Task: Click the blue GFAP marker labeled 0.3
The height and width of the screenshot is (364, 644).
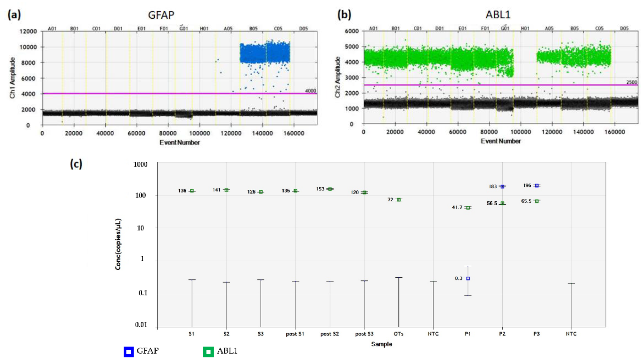Action: [468, 278]
